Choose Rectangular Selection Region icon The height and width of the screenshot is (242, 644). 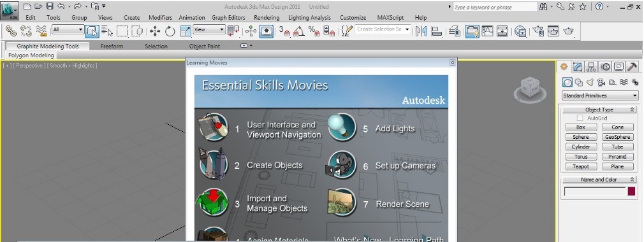point(122,31)
